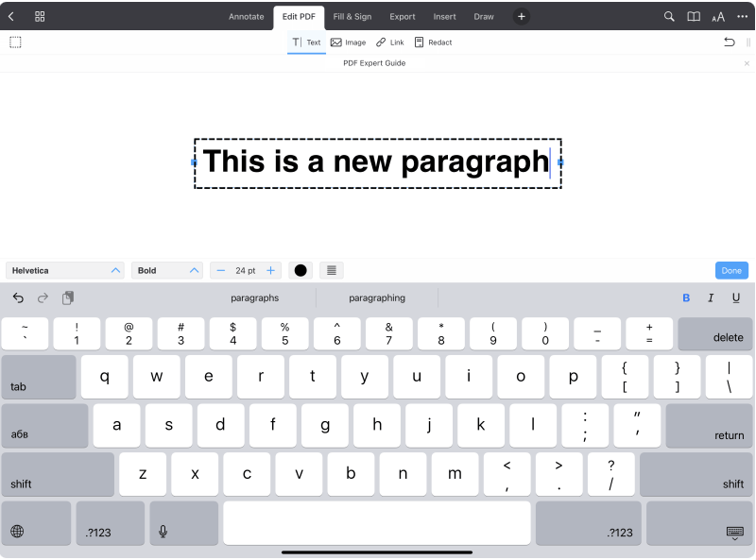756x560 pixels.
Task: Close the PDF Expert Guide tab
Action: (x=747, y=63)
